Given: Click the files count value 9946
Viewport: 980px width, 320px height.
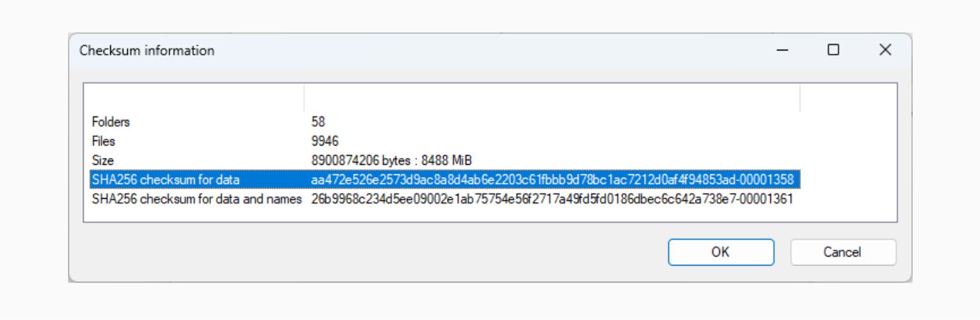Looking at the screenshot, I should pos(325,141).
